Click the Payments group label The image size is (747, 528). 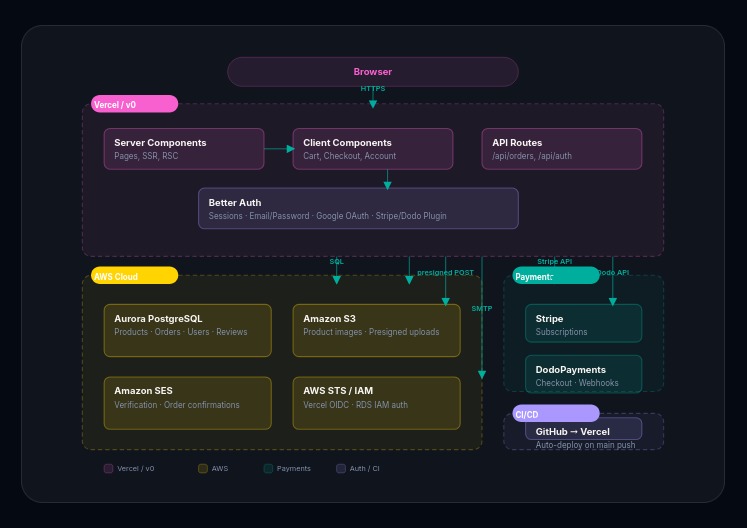555,275
